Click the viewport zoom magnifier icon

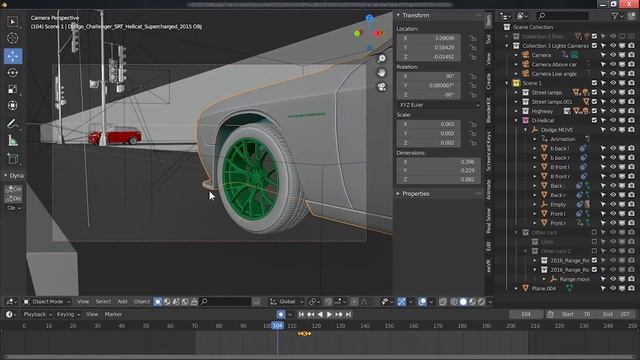click(x=382, y=59)
